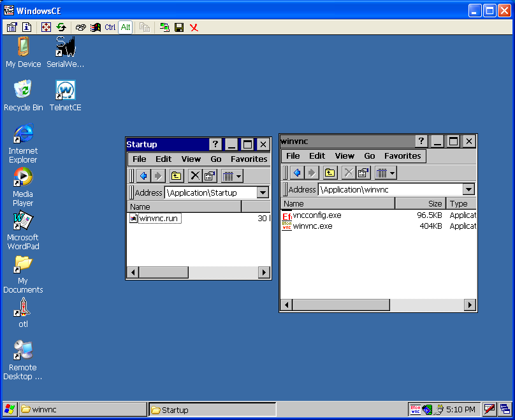Screen dimensions: 515x420
Task: Open the Favorites menu in the Startup window
Action: click(x=248, y=159)
